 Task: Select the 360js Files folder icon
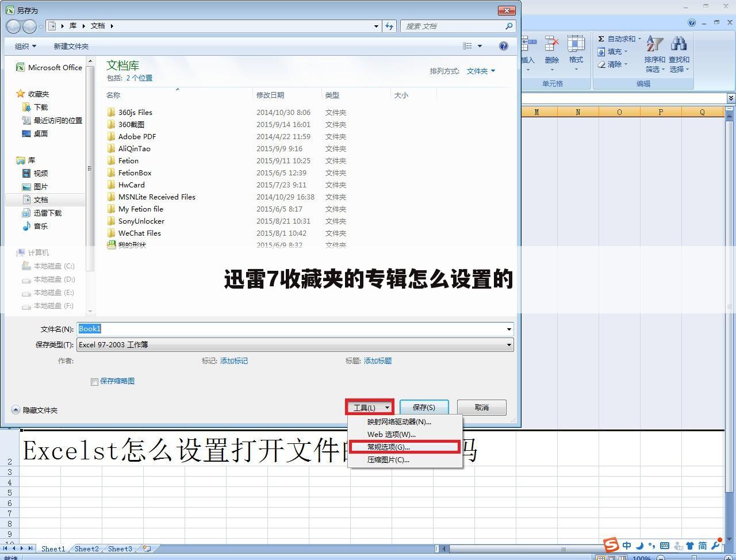(x=112, y=112)
